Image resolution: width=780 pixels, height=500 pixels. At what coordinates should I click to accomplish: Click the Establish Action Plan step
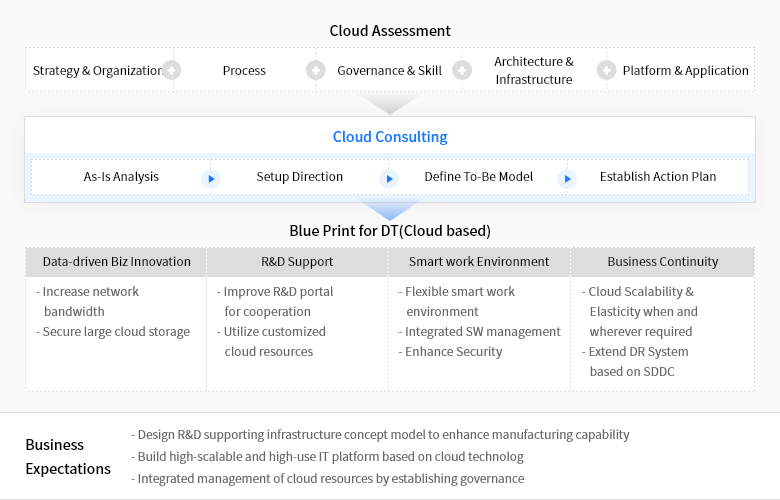coord(658,177)
